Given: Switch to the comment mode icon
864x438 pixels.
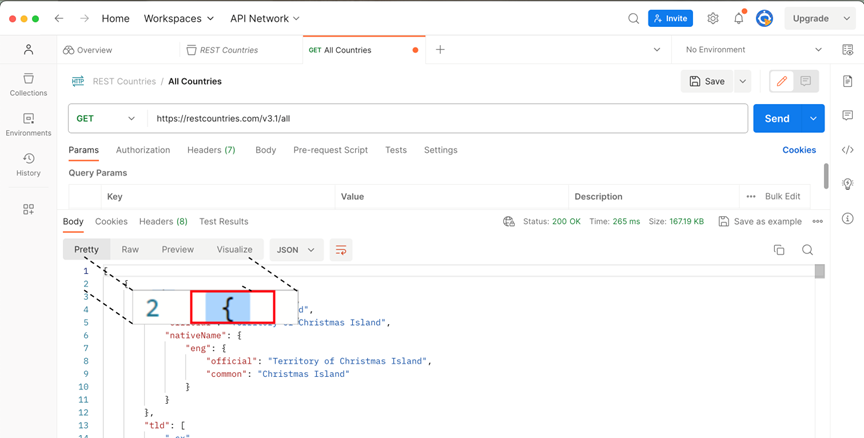Looking at the screenshot, I should (x=805, y=81).
